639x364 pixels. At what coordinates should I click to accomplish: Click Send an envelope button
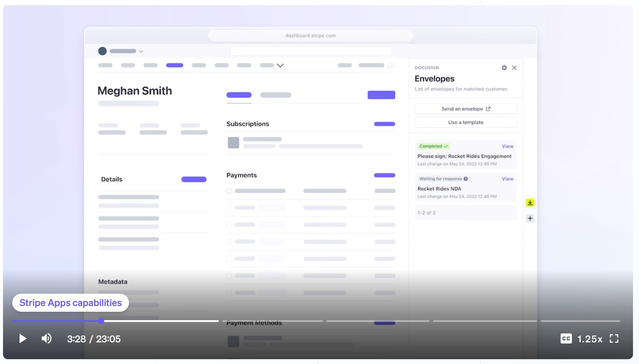point(466,109)
